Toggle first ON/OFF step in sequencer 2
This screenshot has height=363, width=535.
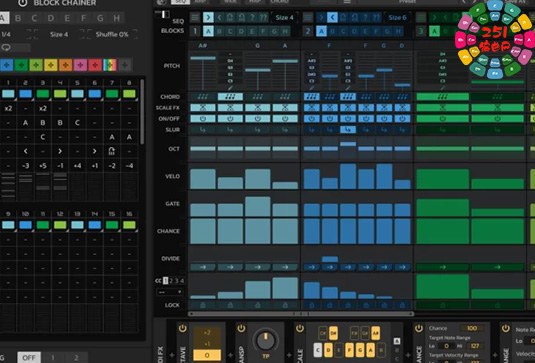point(312,119)
